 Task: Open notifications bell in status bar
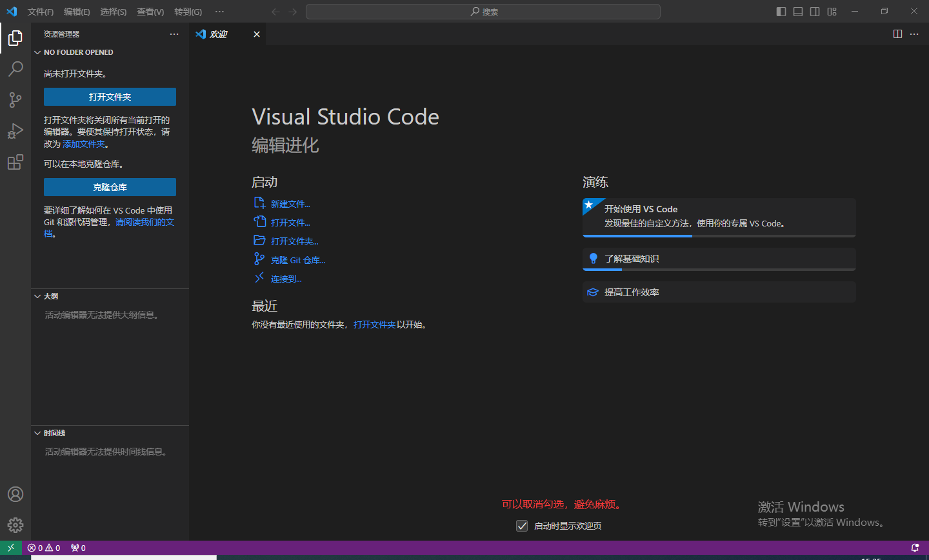point(915,548)
